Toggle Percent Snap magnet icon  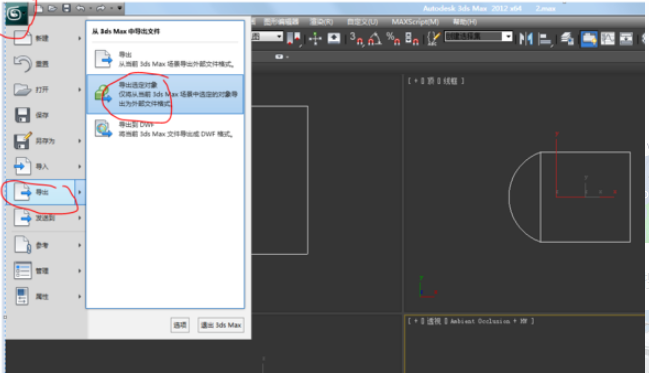[393, 39]
